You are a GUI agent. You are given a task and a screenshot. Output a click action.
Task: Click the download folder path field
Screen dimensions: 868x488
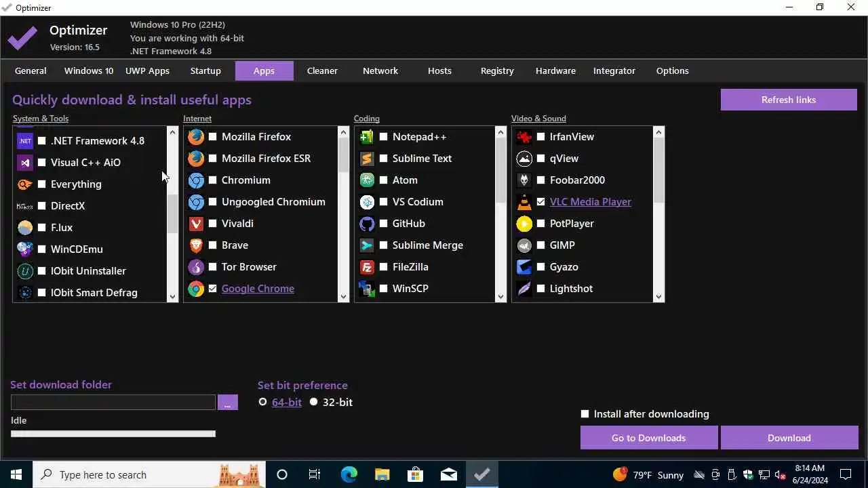[x=113, y=402]
